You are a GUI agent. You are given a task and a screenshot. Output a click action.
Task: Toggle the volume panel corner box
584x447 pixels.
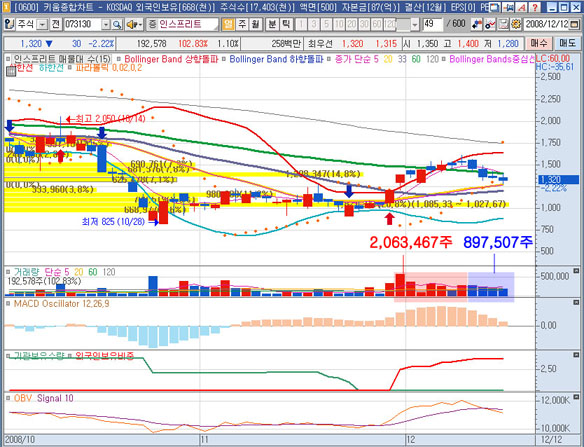[x=576, y=271]
